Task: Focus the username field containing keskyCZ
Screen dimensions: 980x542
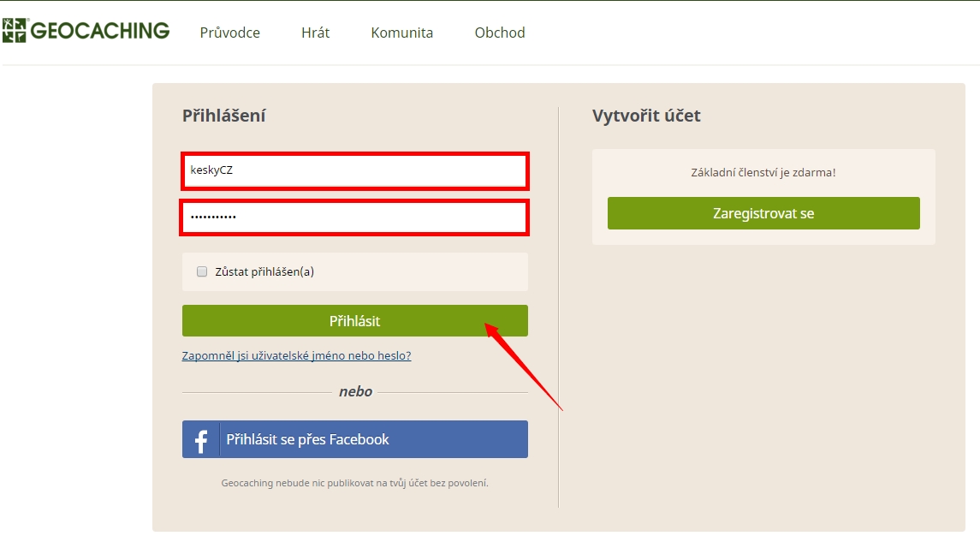Action: tap(355, 170)
